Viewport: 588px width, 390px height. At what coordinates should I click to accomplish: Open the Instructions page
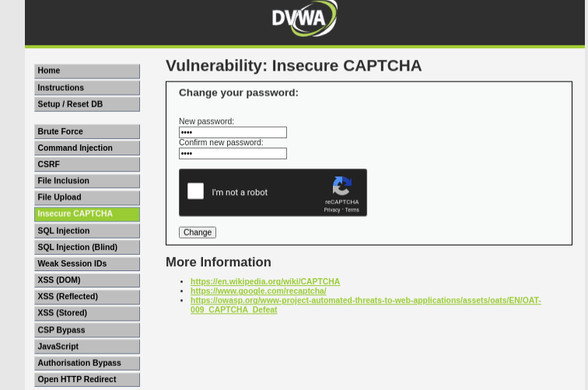point(87,88)
